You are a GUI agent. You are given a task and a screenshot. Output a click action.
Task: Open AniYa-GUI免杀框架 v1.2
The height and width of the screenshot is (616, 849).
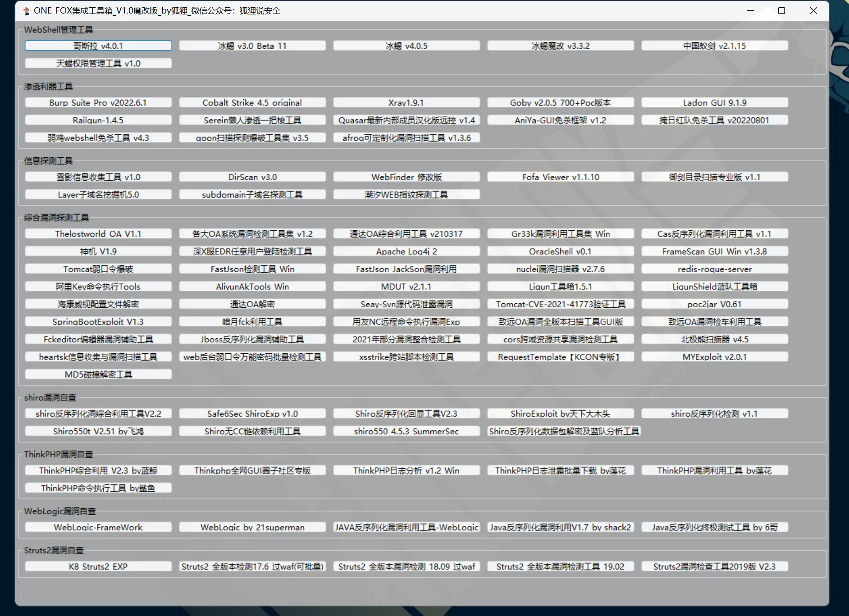(x=561, y=120)
